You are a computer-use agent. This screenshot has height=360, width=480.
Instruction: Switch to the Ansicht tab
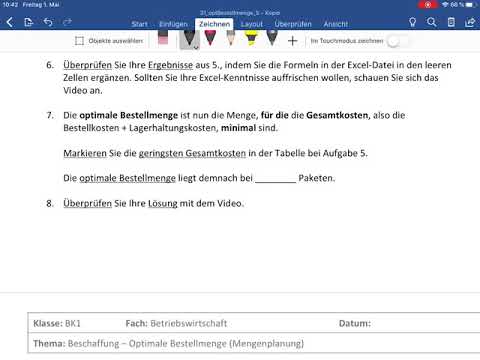[335, 24]
